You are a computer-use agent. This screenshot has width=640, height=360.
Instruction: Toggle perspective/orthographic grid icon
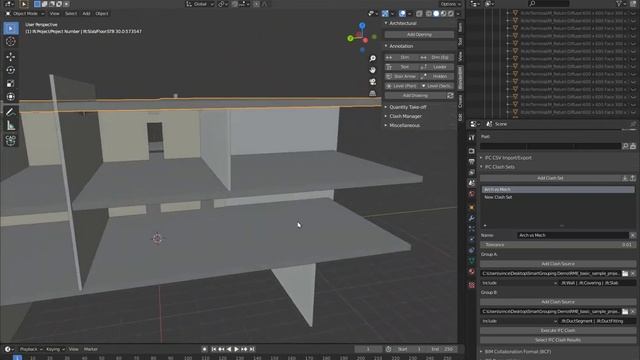pos(373,93)
